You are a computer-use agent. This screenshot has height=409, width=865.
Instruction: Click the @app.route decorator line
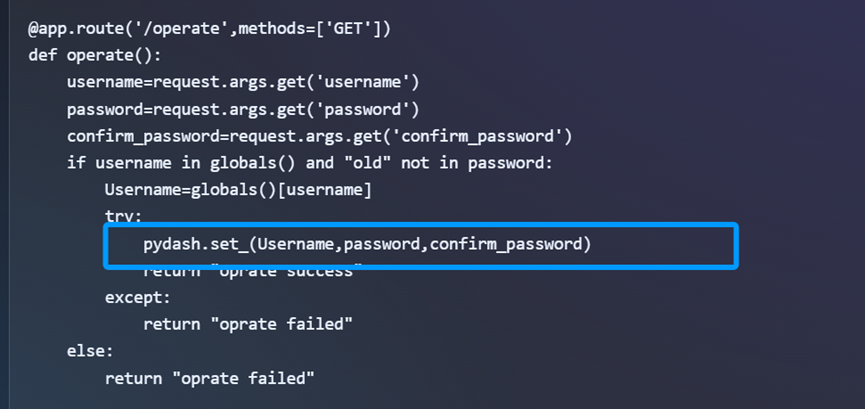[x=209, y=28]
